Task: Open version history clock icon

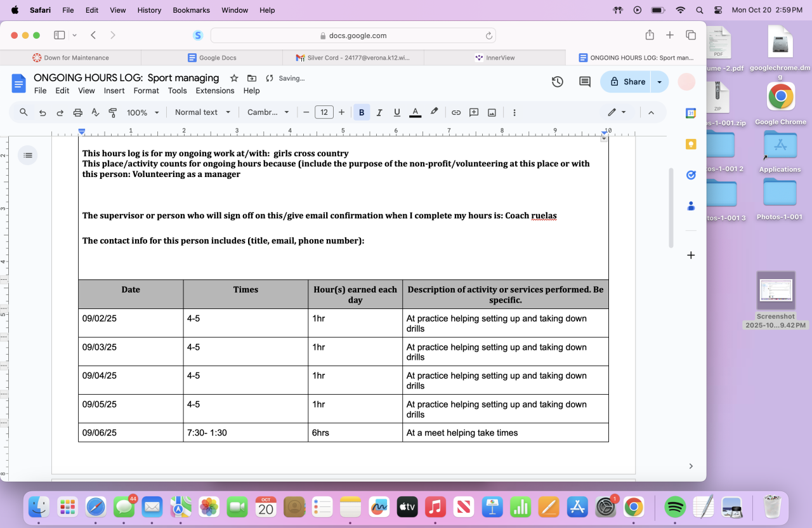Action: point(557,82)
